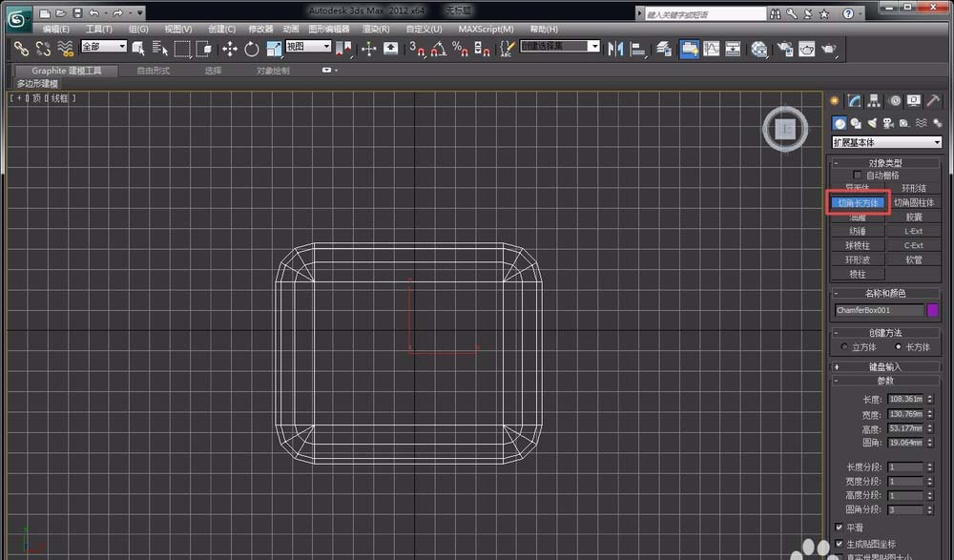Screen dimensions: 954x560
Task: Click the Mirror tool icon
Action: (x=615, y=49)
